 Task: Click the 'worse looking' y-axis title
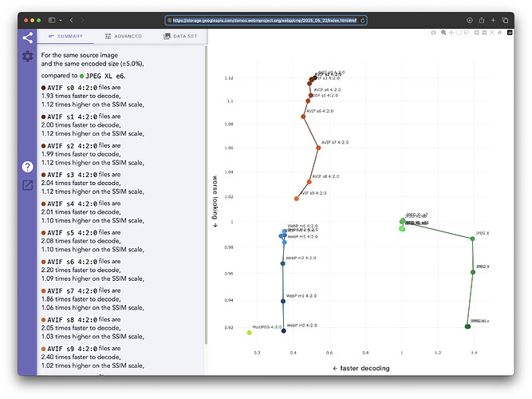coord(215,201)
